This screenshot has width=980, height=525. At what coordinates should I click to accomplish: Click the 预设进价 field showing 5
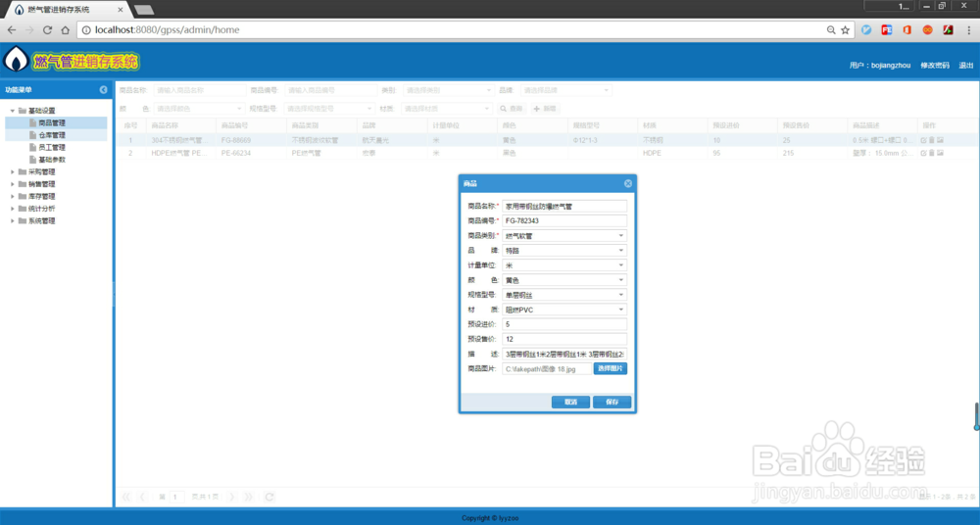(x=564, y=324)
